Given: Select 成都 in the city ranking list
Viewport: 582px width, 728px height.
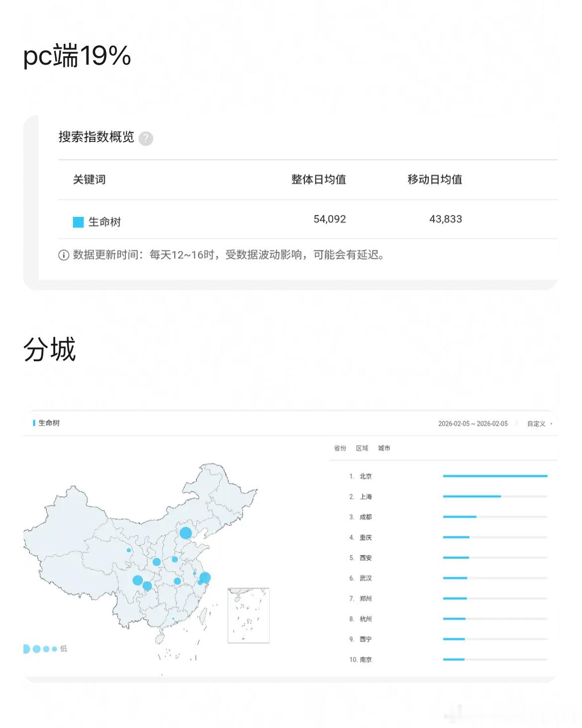Looking at the screenshot, I should point(366,517).
